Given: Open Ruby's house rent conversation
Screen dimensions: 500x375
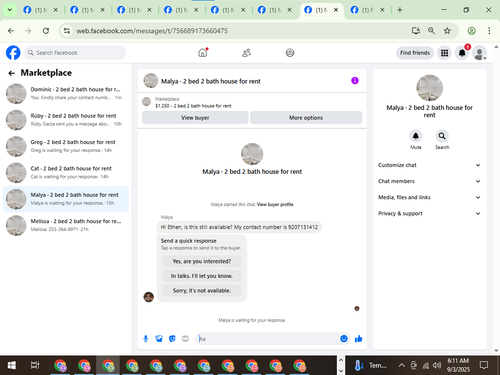Looking at the screenshot, I should [x=66, y=120].
